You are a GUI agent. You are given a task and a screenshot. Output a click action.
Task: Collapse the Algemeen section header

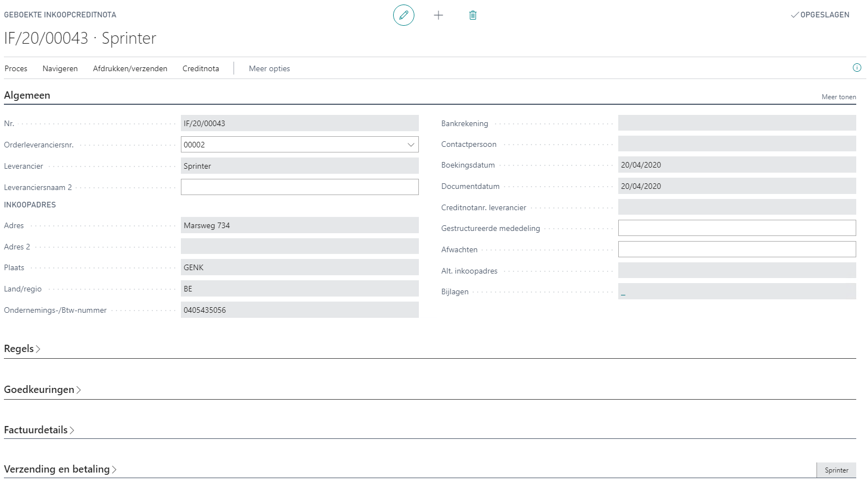click(x=27, y=95)
